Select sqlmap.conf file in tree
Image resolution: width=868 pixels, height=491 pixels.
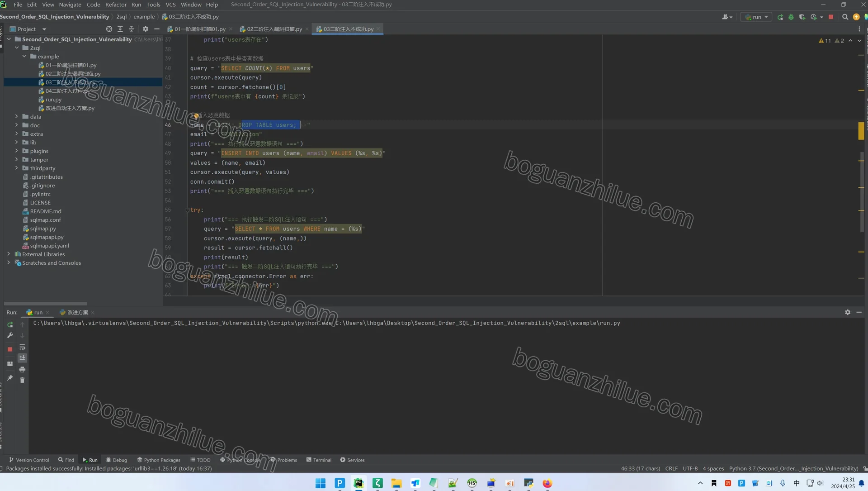tap(45, 220)
